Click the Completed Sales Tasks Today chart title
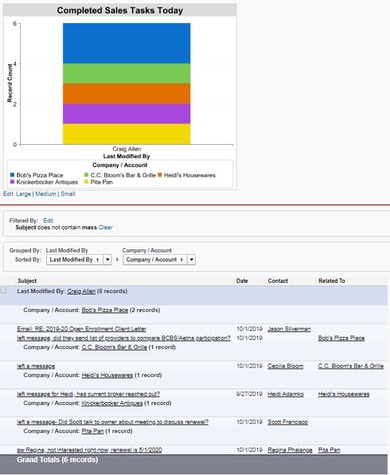The height and width of the screenshot is (475, 390). coord(120,10)
